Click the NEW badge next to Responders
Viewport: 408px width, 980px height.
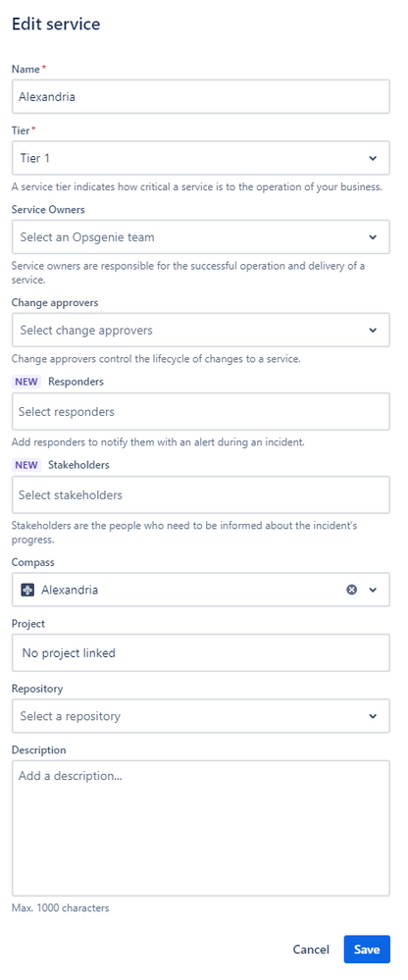(x=26, y=382)
